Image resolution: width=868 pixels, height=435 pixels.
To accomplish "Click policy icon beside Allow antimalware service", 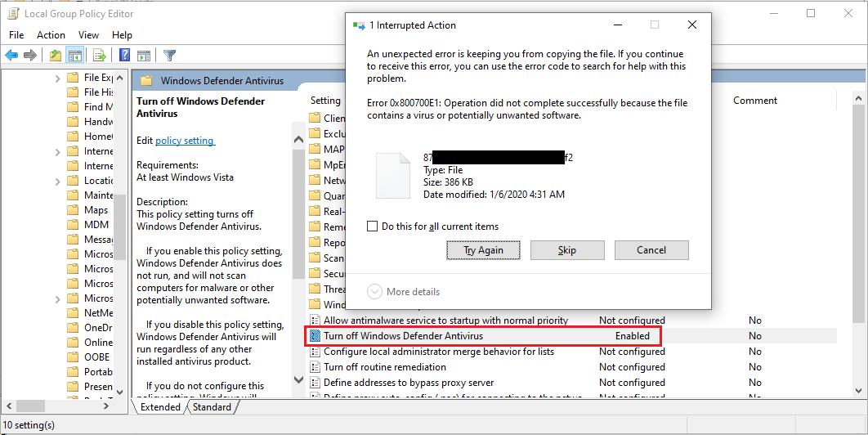I will [x=315, y=321].
